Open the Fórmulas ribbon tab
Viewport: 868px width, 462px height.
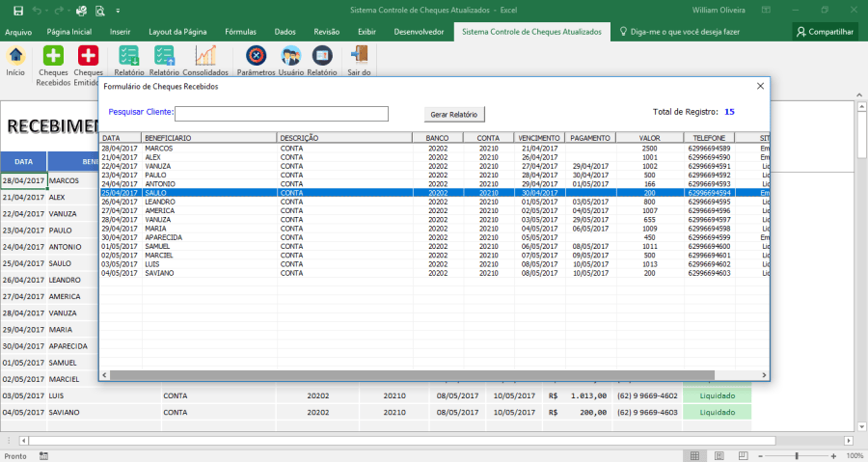pyautogui.click(x=240, y=32)
